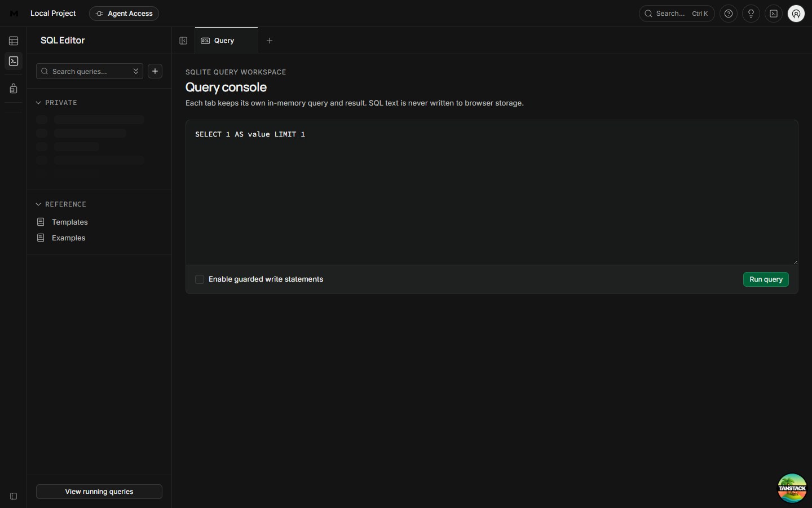The image size is (812, 508).
Task: Click the Templates document icon
Action: [41, 222]
